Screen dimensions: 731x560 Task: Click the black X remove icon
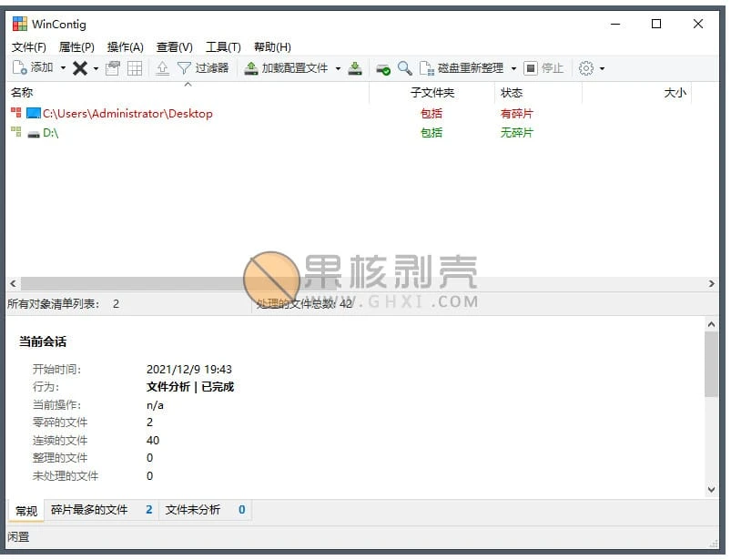point(80,68)
